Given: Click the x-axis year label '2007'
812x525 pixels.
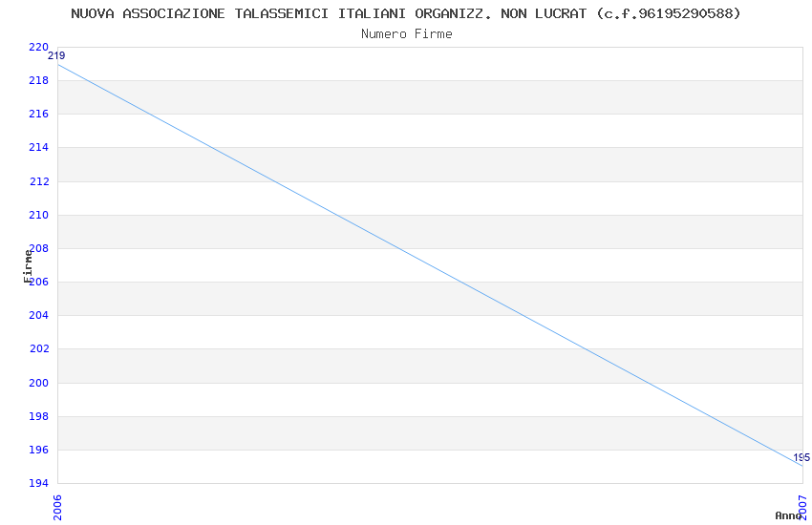Looking at the screenshot, I should 802,508.
